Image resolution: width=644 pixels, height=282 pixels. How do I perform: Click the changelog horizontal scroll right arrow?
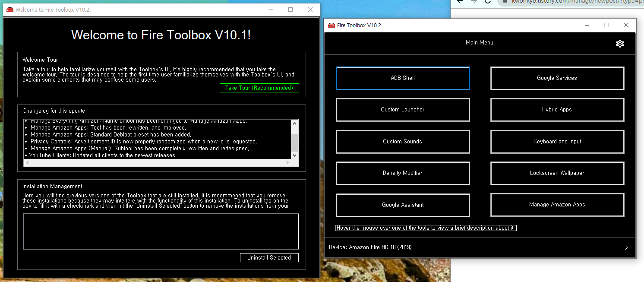pyautogui.click(x=288, y=163)
